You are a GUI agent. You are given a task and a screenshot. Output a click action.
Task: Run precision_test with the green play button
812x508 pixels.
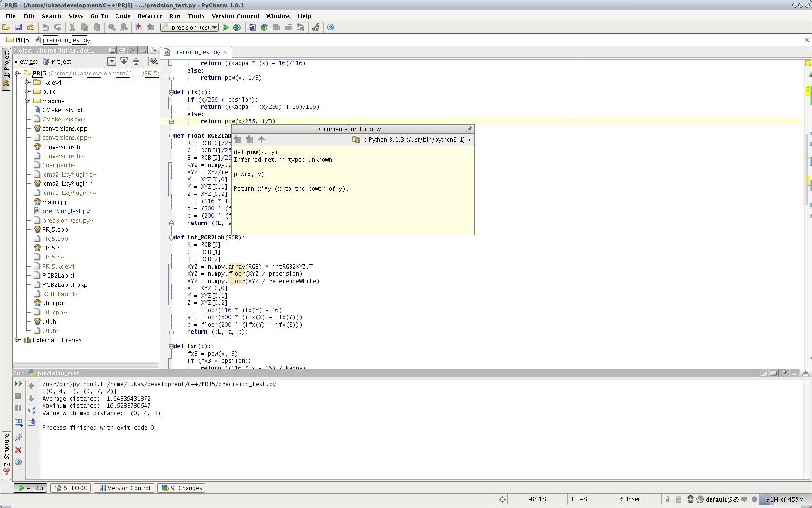coord(225,28)
